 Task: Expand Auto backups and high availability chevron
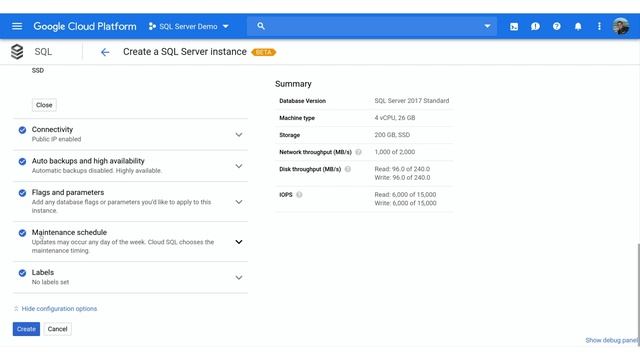[239, 166]
